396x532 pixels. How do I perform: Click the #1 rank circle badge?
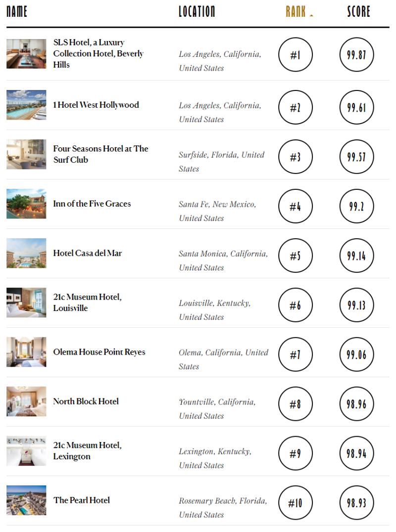pyautogui.click(x=296, y=55)
